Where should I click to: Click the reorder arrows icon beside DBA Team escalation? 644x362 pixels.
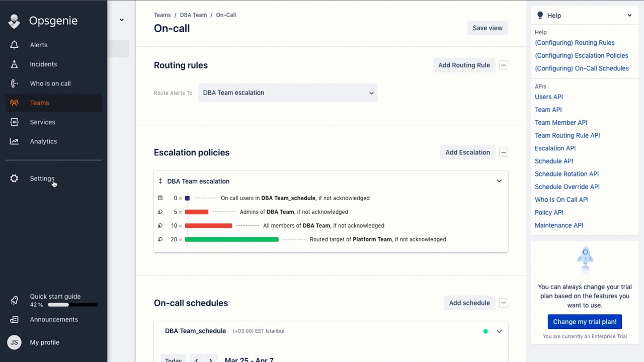(x=160, y=181)
